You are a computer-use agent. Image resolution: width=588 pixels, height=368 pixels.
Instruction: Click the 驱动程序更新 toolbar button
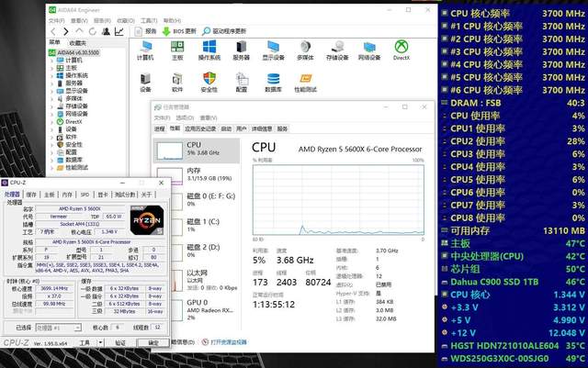click(x=224, y=31)
